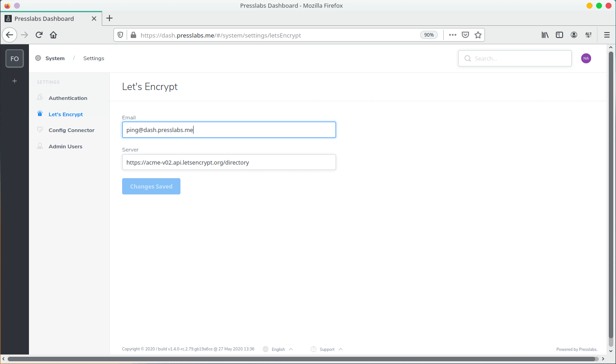Click into the Server URL field
Screen dimensions: 616x364
pos(229,162)
